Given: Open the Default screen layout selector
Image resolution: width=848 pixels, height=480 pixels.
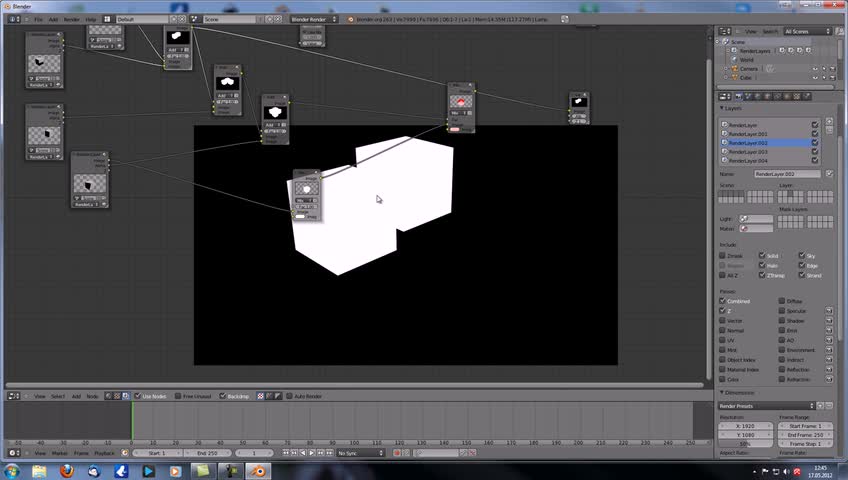Looking at the screenshot, I should [x=142, y=19].
